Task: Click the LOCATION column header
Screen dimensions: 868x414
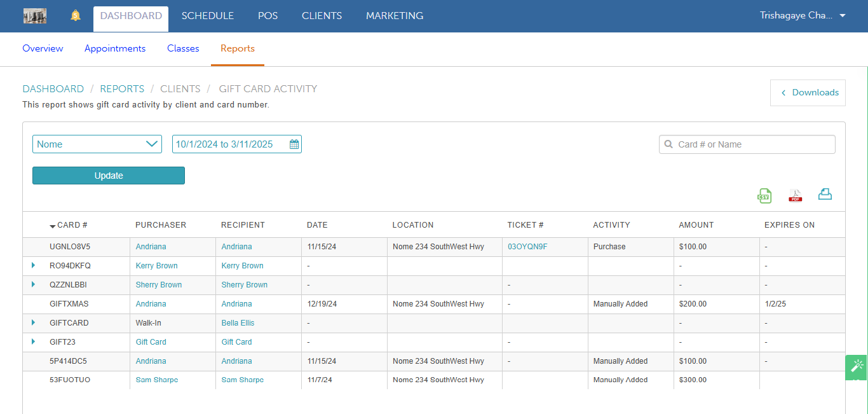Action: pos(413,225)
